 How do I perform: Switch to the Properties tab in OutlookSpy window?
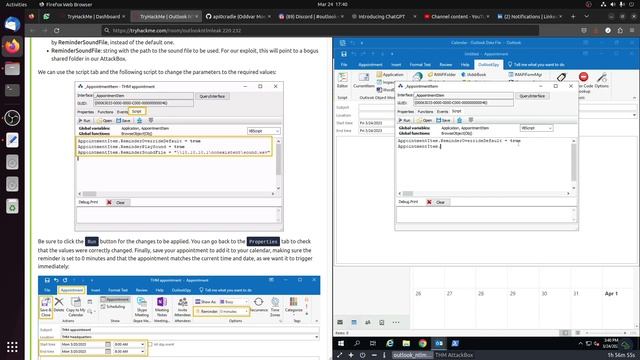pyautogui.click(x=405, y=111)
